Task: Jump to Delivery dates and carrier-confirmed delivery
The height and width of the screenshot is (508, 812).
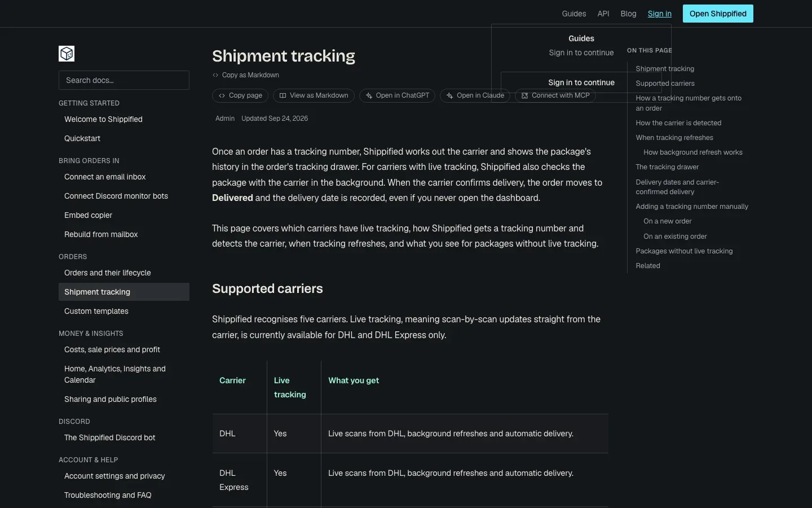Action: coord(677,187)
